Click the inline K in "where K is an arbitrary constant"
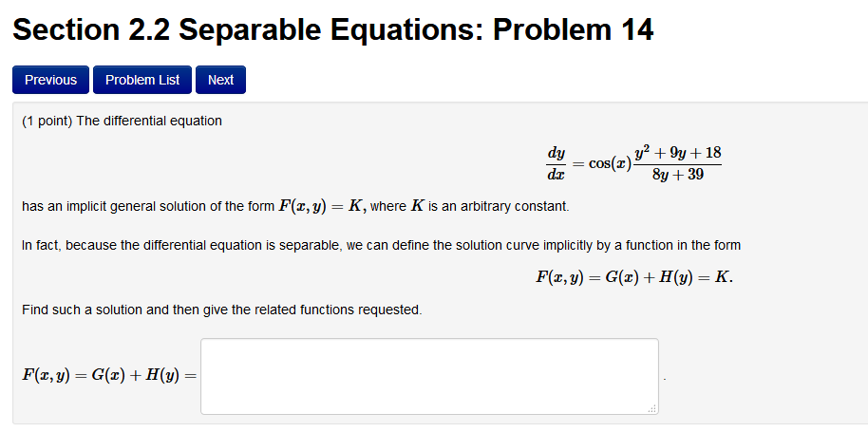The height and width of the screenshot is (432, 868). click(x=416, y=206)
